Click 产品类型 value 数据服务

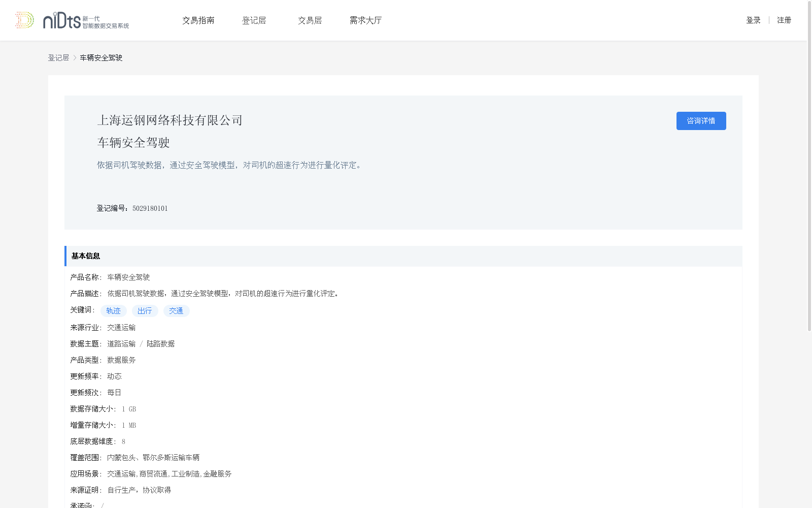click(121, 360)
